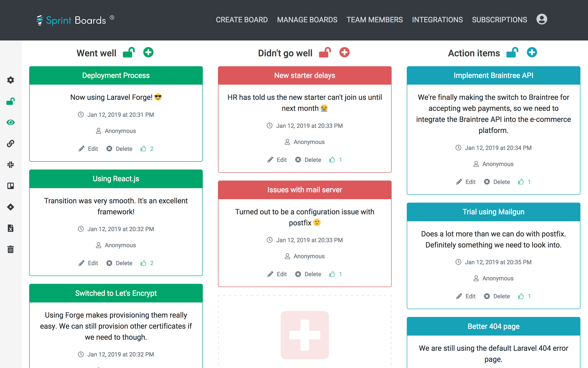Click the trash icon in sidebar
The width and height of the screenshot is (588, 368).
[x=10, y=250]
